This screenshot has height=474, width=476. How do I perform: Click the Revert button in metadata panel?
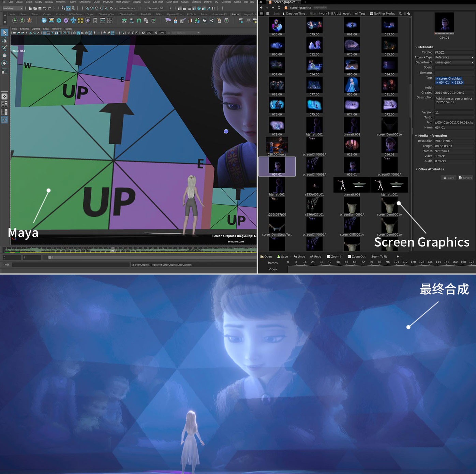coord(465,178)
